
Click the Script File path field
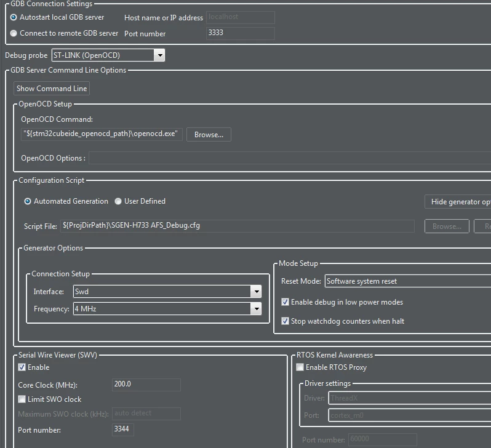(x=238, y=226)
